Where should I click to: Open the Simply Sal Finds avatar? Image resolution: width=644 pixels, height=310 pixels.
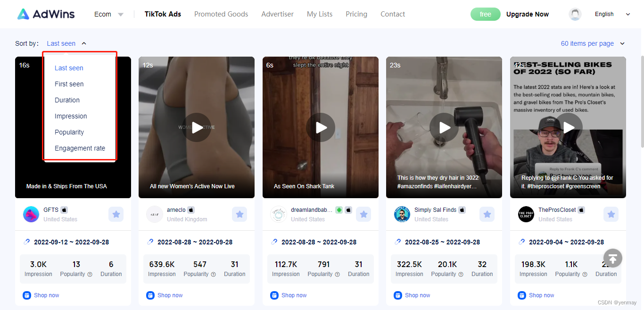(x=402, y=214)
